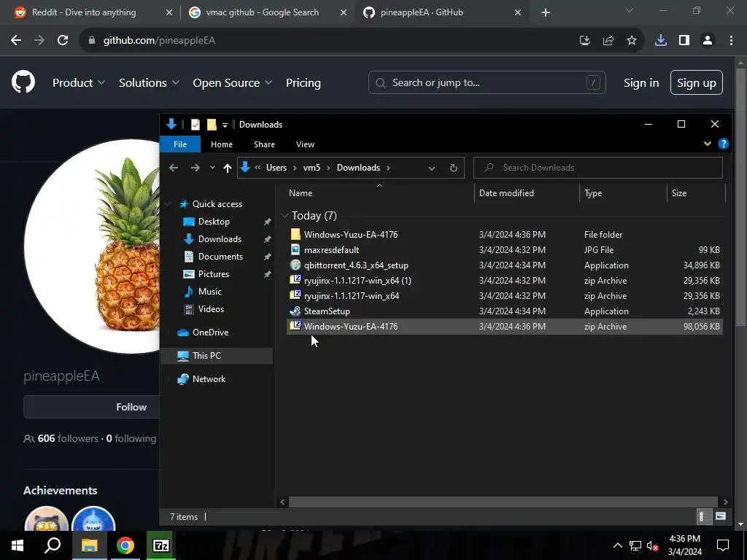Follow pineappleEA on GitHub
The width and height of the screenshot is (747, 560).
[x=91, y=407]
